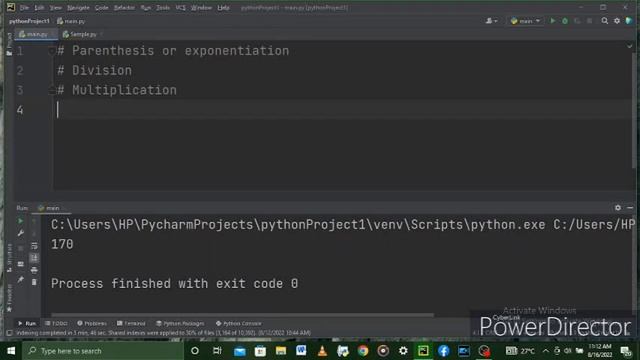Click the JetBrains Toolbox icon at the top right
The width and height of the screenshot is (640, 360).
pyautogui.click(x=629, y=20)
